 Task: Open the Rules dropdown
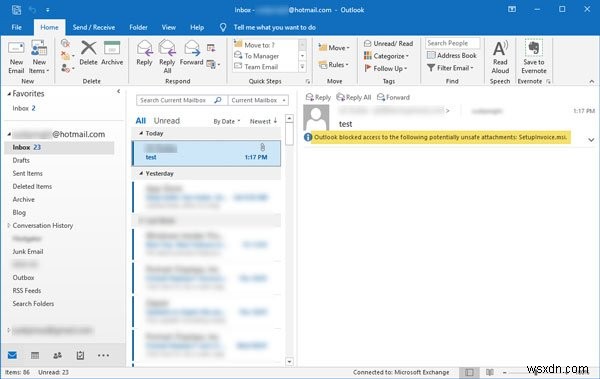(x=334, y=65)
